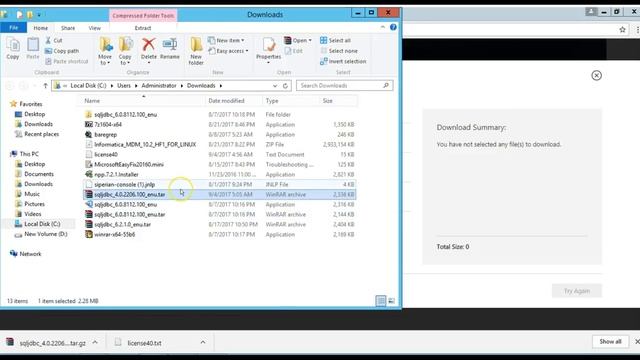Open the Move to menu
This screenshot has width=640, height=360.
click(105, 51)
